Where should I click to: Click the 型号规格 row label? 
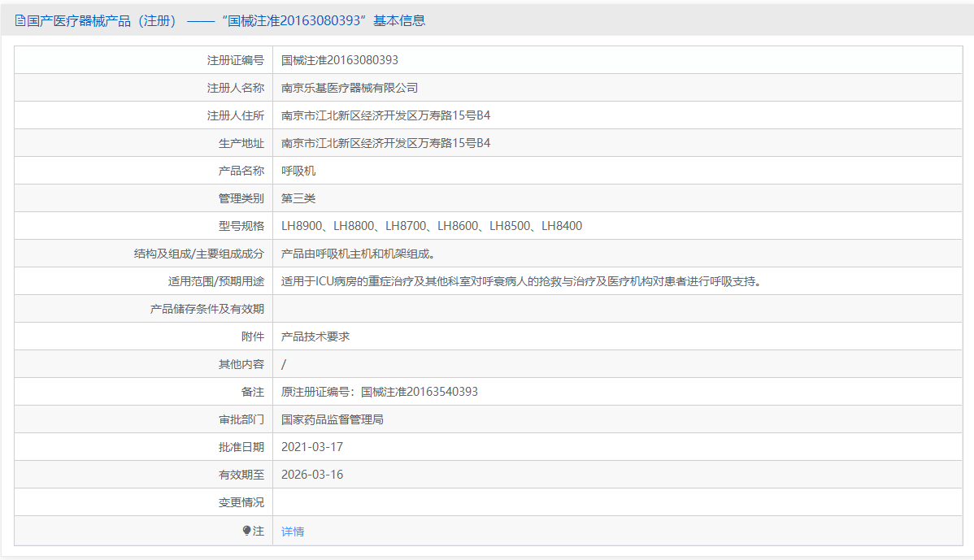(x=241, y=226)
